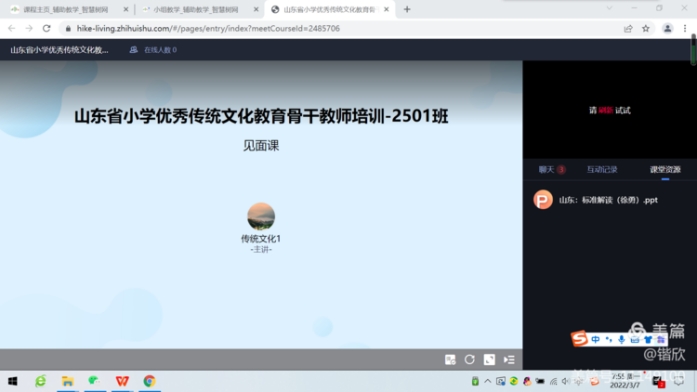
Task: Reload the page using browser refresh button
Action: point(46,28)
